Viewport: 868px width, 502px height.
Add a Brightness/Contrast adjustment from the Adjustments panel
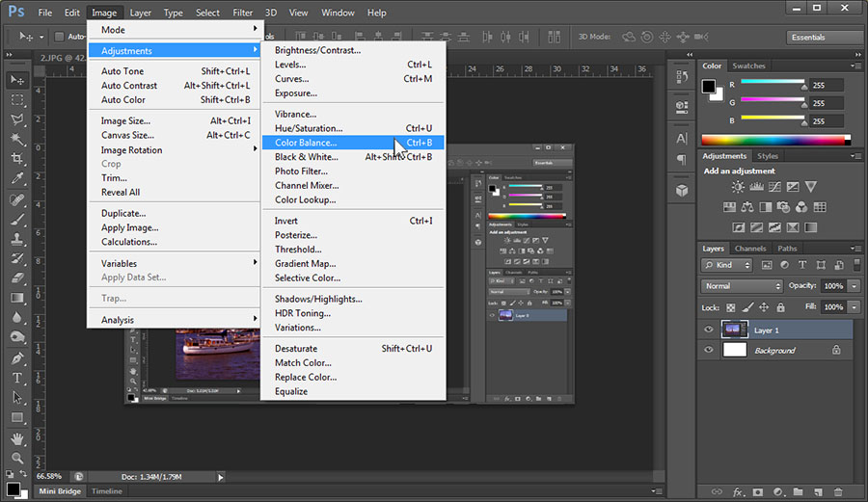738,187
